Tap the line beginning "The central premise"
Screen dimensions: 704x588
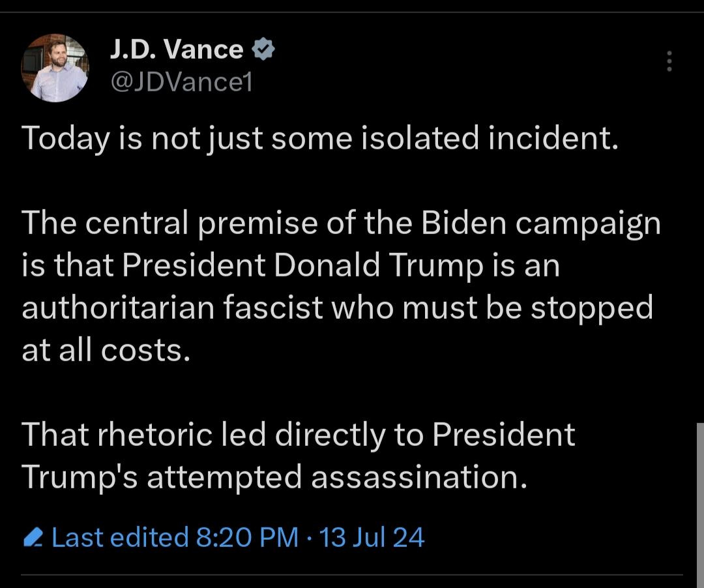click(341, 223)
